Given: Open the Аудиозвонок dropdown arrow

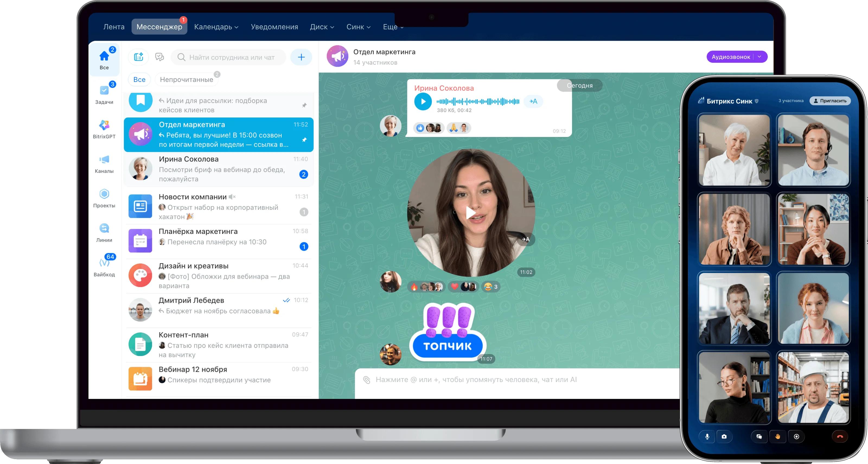Looking at the screenshot, I should (x=759, y=57).
